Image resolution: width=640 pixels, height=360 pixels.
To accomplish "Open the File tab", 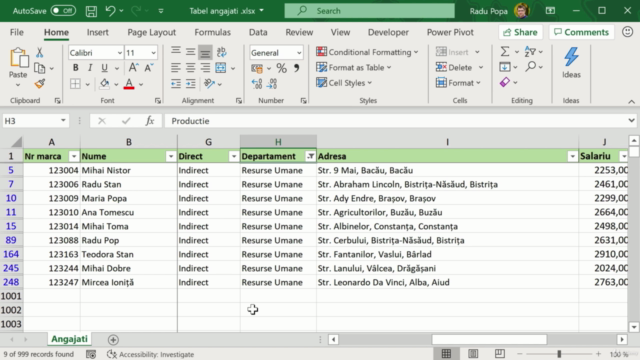I will (x=17, y=32).
